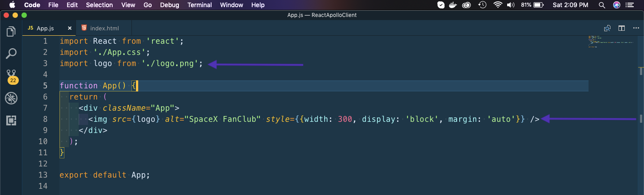Click the Open Changes icon in editor toolbar
The height and width of the screenshot is (195, 644).
[x=607, y=28]
